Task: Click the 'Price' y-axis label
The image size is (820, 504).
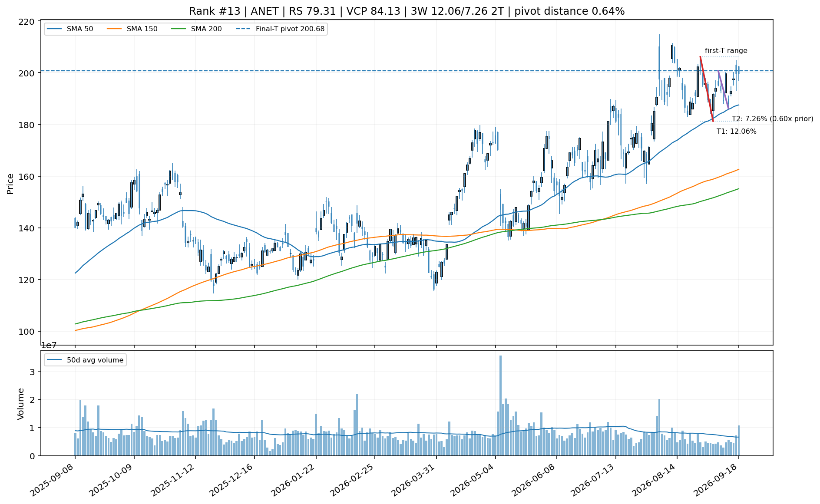Action: 10,184
